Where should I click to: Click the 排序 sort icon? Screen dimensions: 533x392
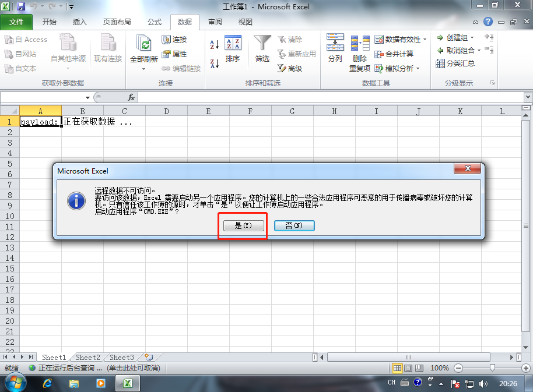pos(233,43)
